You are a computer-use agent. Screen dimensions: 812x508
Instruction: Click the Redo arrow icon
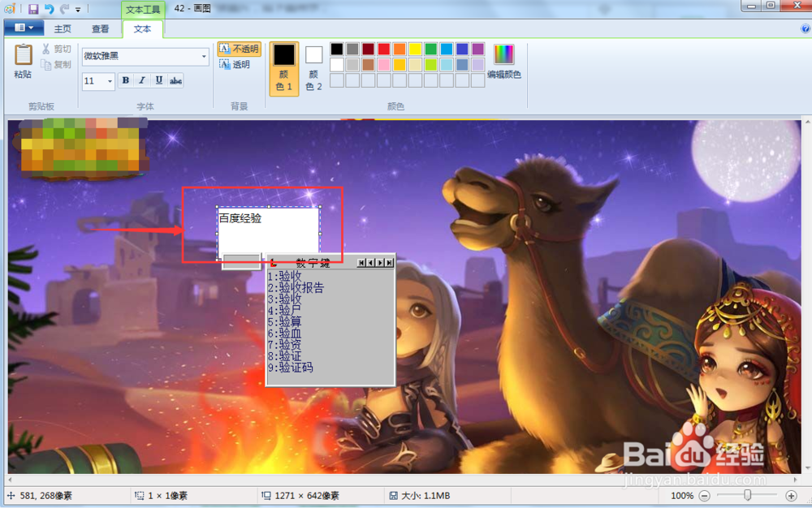[64, 9]
